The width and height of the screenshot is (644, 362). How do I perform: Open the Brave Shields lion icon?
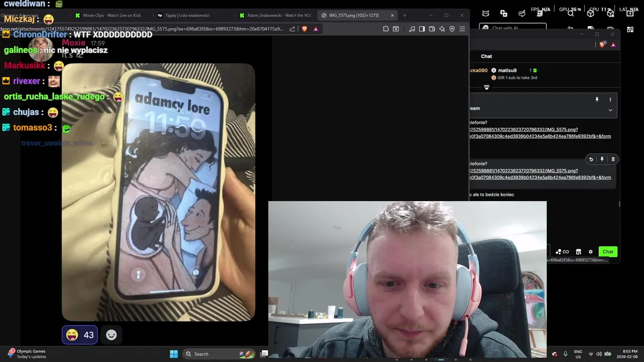(x=304, y=29)
